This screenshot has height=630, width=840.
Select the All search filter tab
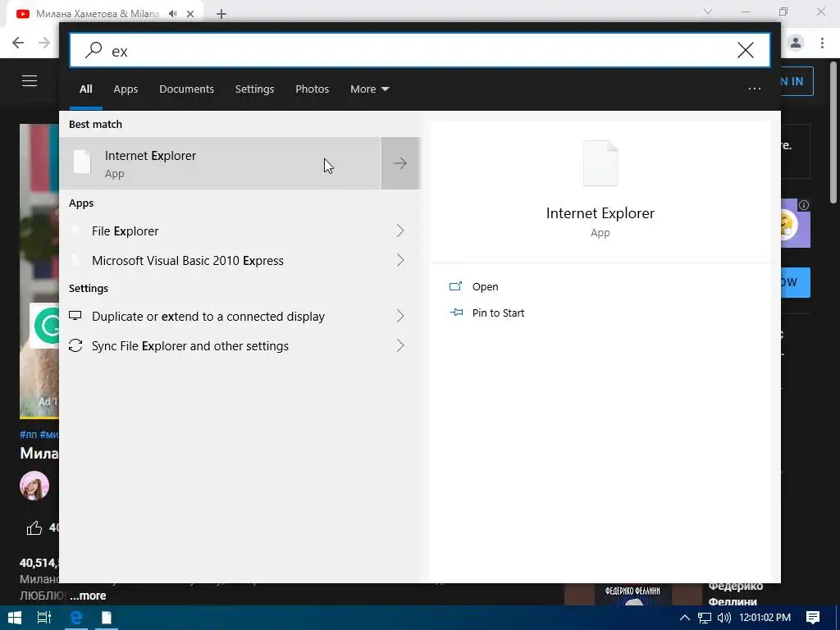(85, 89)
